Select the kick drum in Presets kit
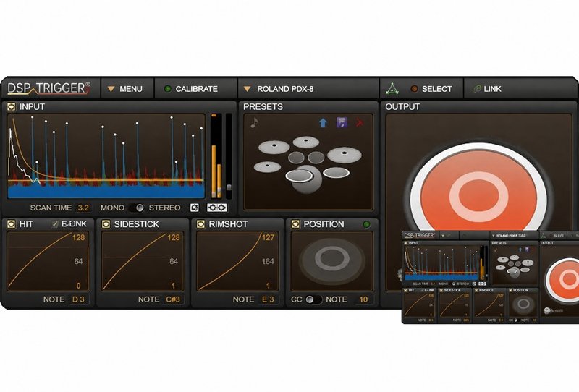This screenshot has width=579, height=392. 308,184
